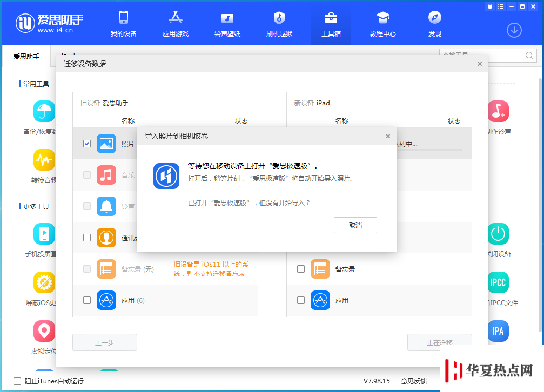544x392 pixels.
Task: Click the 爱思极速版 app icon in dialog
Action: [x=166, y=176]
